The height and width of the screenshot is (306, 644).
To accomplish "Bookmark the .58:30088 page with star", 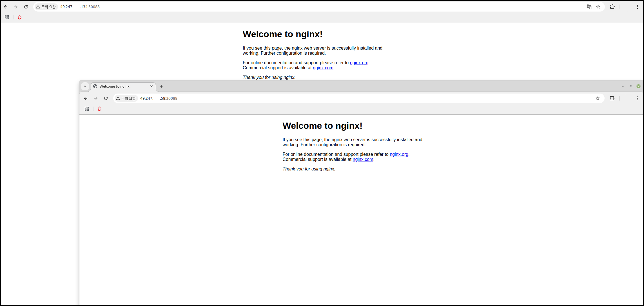I will pyautogui.click(x=598, y=98).
